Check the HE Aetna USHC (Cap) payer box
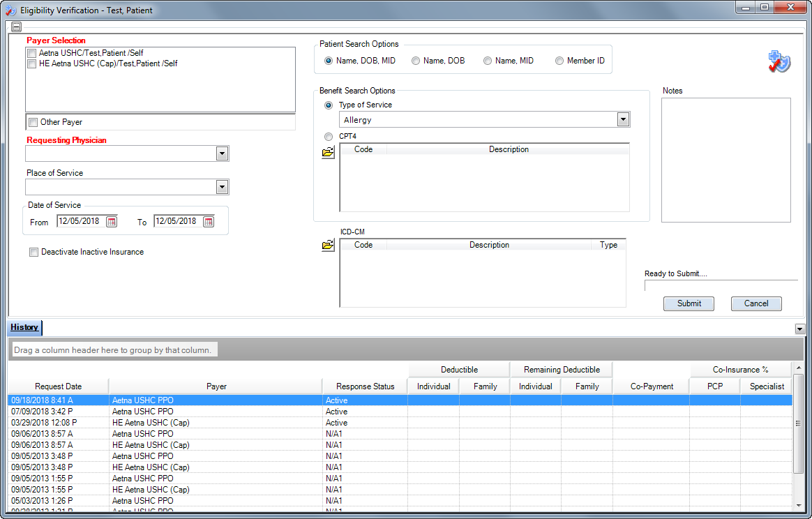Screen dimensions: 812x519 coord(32,63)
